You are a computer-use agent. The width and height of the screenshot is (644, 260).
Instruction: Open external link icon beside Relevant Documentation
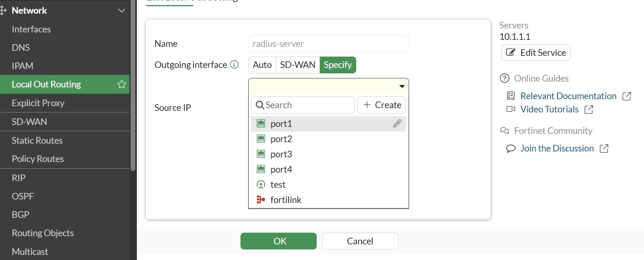click(x=627, y=96)
